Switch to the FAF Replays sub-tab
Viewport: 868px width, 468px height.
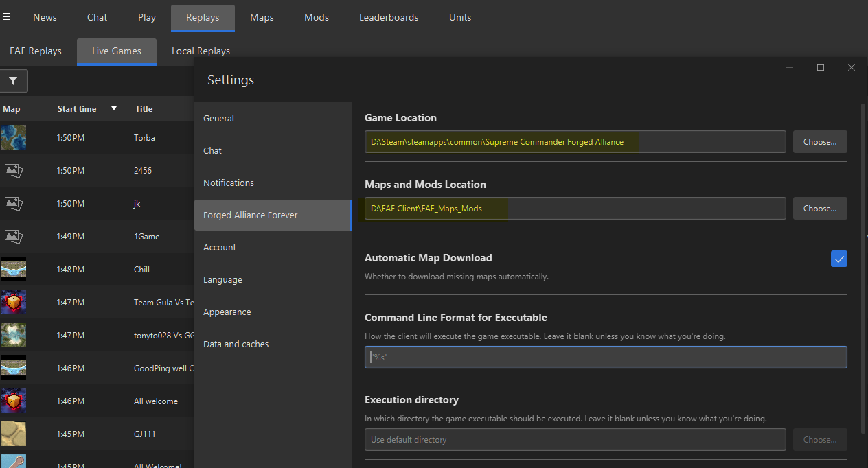[36, 51]
